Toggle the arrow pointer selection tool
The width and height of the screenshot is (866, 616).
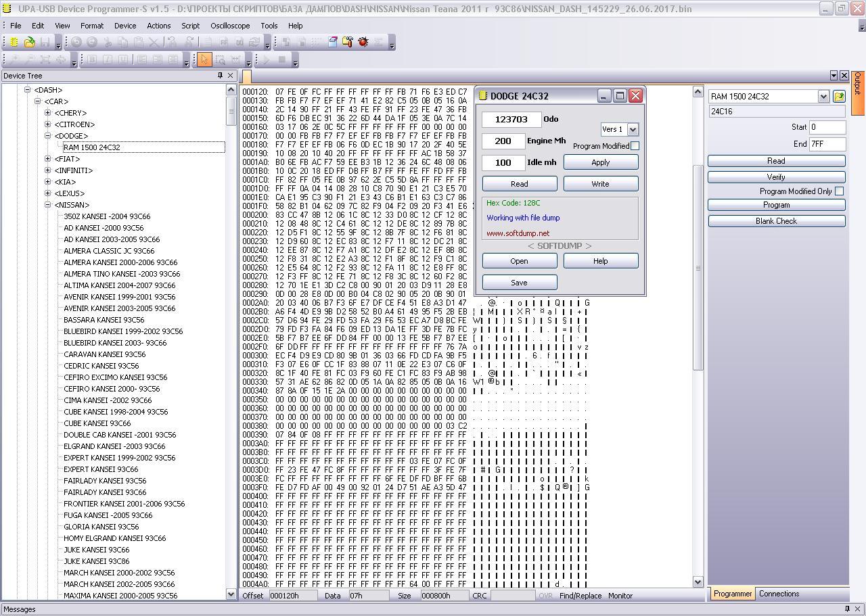click(x=204, y=60)
